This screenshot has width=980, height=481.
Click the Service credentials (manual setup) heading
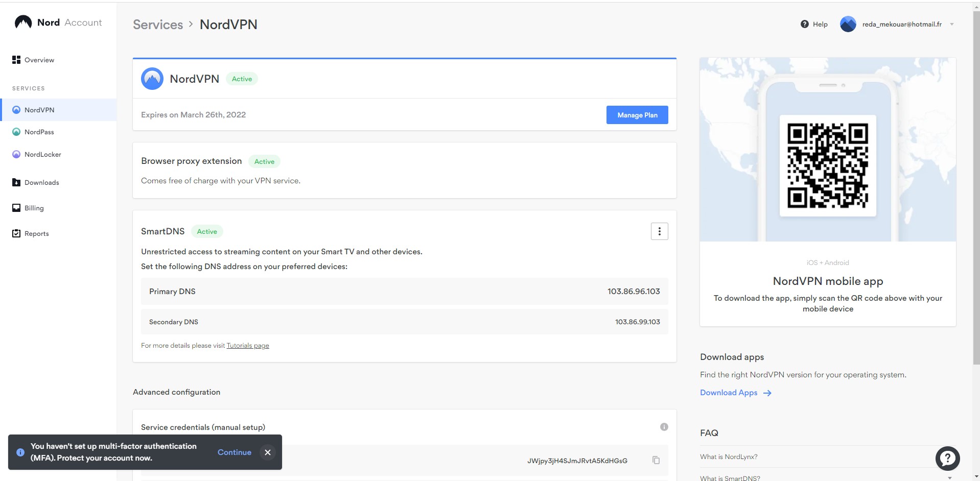[203, 427]
